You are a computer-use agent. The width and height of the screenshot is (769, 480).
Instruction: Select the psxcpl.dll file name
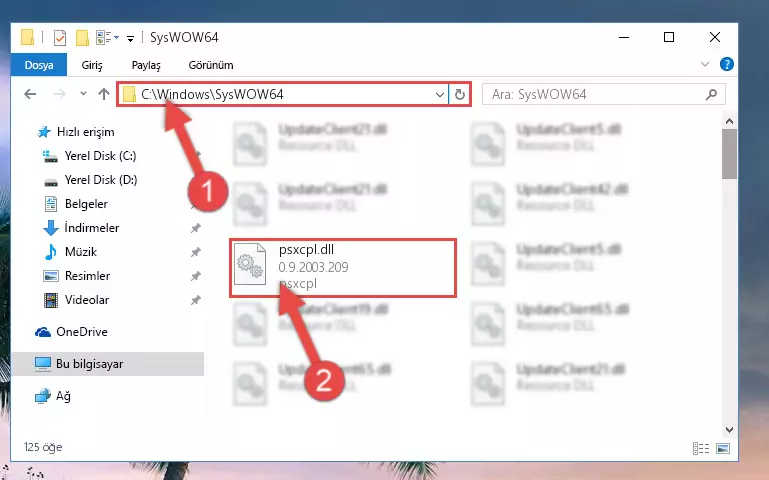tap(306, 250)
